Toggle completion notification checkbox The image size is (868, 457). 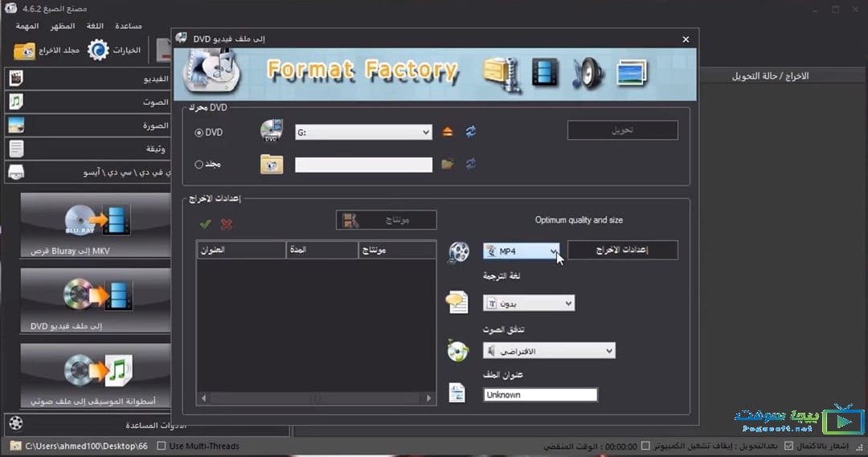[x=789, y=446]
